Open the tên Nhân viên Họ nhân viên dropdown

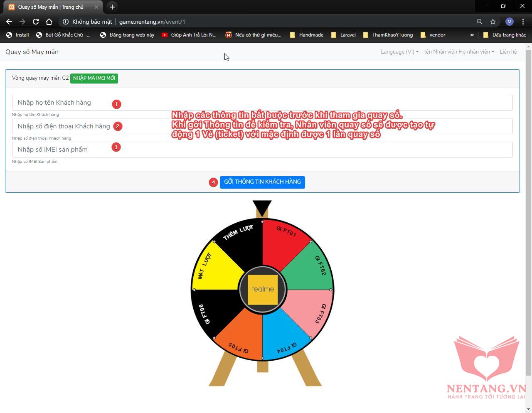(x=459, y=52)
